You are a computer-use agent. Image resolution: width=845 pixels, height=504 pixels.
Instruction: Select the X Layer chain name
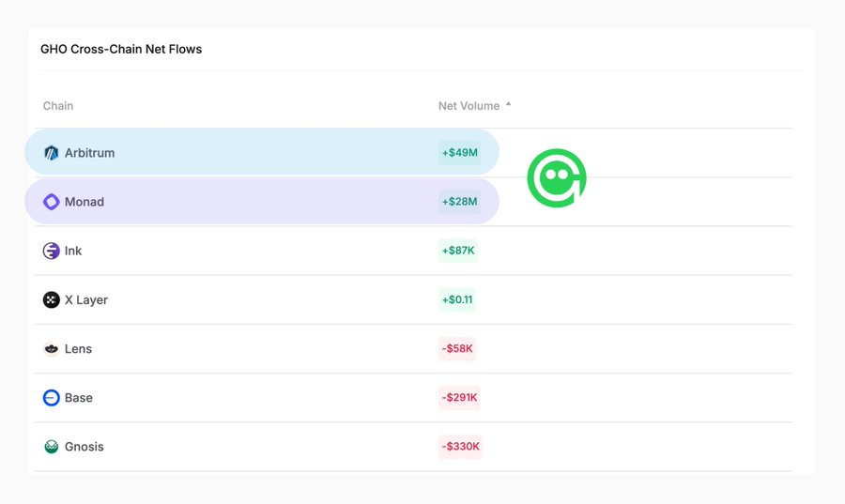click(86, 300)
